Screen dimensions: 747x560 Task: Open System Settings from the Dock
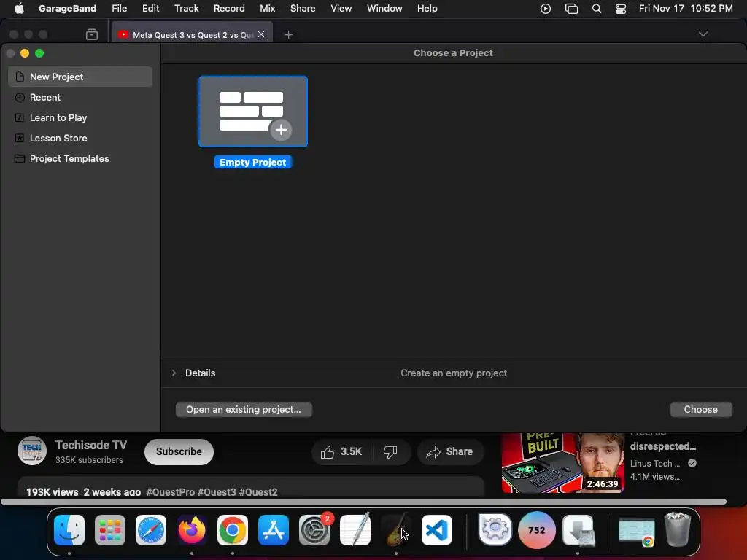pos(314,530)
